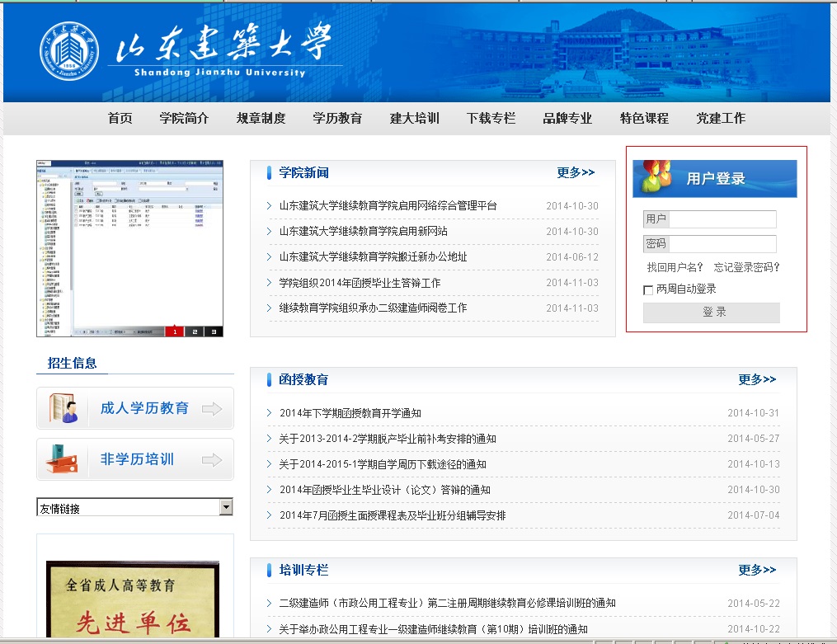The height and width of the screenshot is (644, 837).
Task: Enable the 两周自动登录 checkbox
Action: (x=648, y=289)
